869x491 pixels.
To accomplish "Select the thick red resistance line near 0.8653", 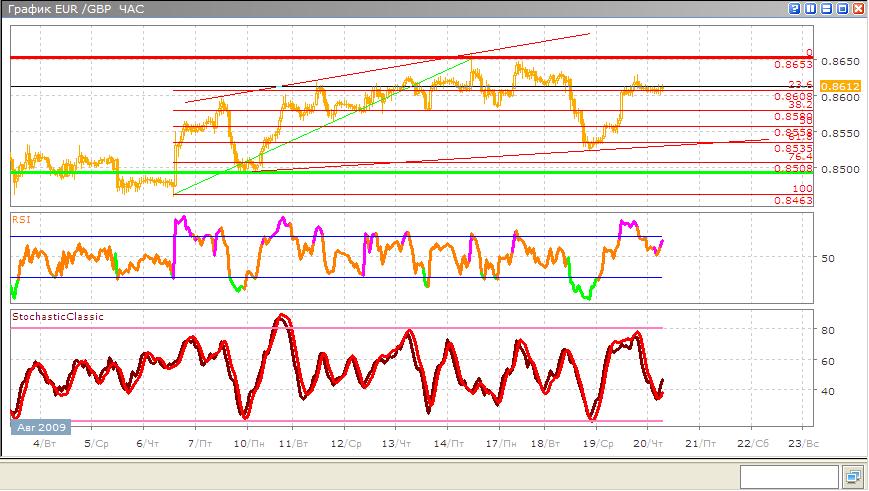I will 400,58.
